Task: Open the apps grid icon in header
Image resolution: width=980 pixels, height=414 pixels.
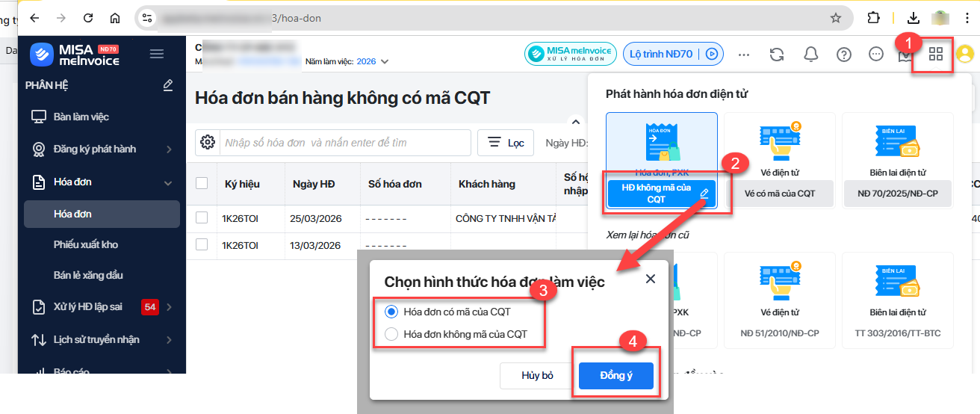Action: coord(935,54)
